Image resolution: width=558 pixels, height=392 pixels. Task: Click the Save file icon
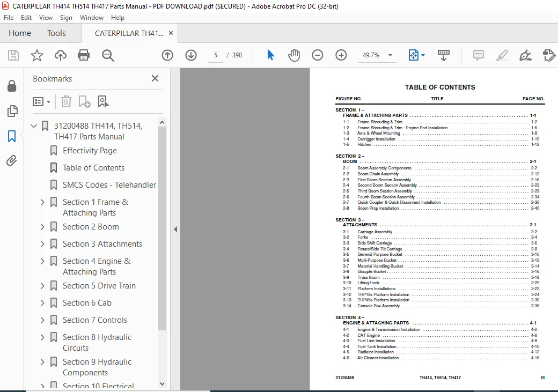[x=13, y=55]
